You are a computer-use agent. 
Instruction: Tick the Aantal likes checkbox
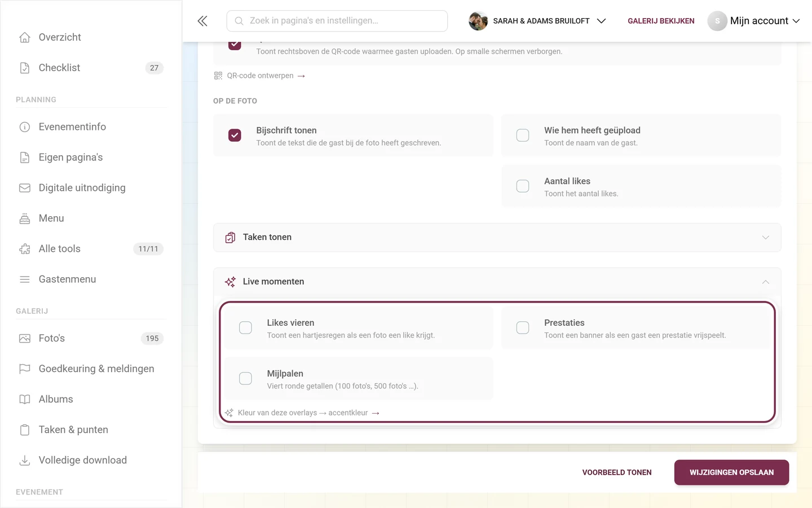pos(523,186)
